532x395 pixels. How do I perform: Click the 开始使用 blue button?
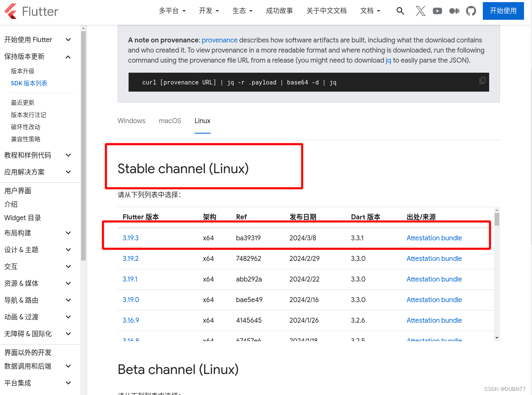click(x=503, y=11)
